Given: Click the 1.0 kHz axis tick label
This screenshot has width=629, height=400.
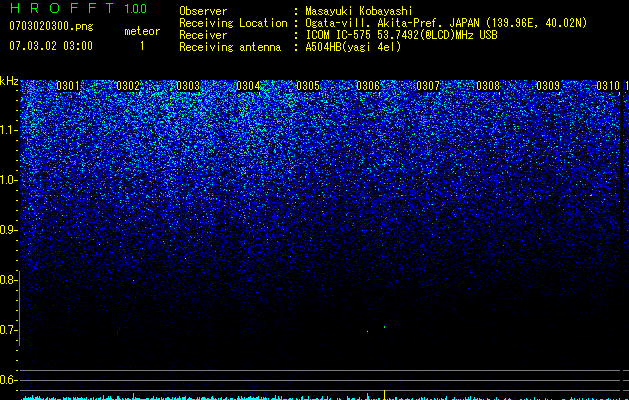Looking at the screenshot, I should pos(9,180).
